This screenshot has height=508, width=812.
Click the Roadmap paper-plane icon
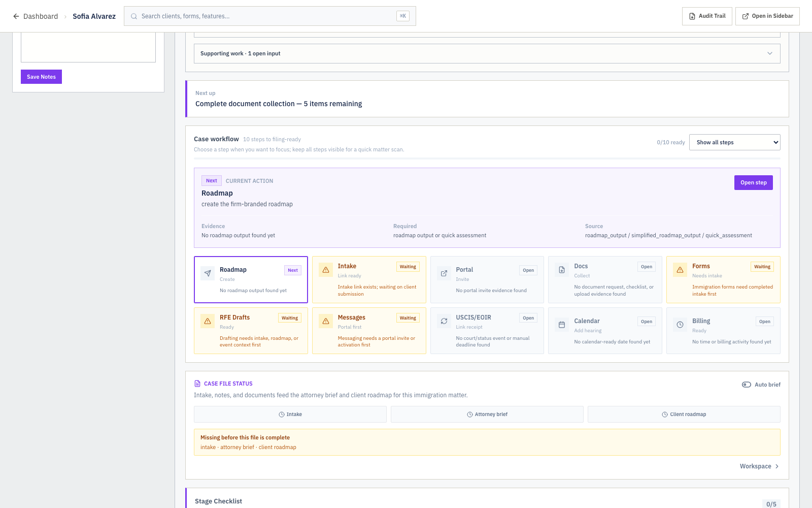[208, 273]
